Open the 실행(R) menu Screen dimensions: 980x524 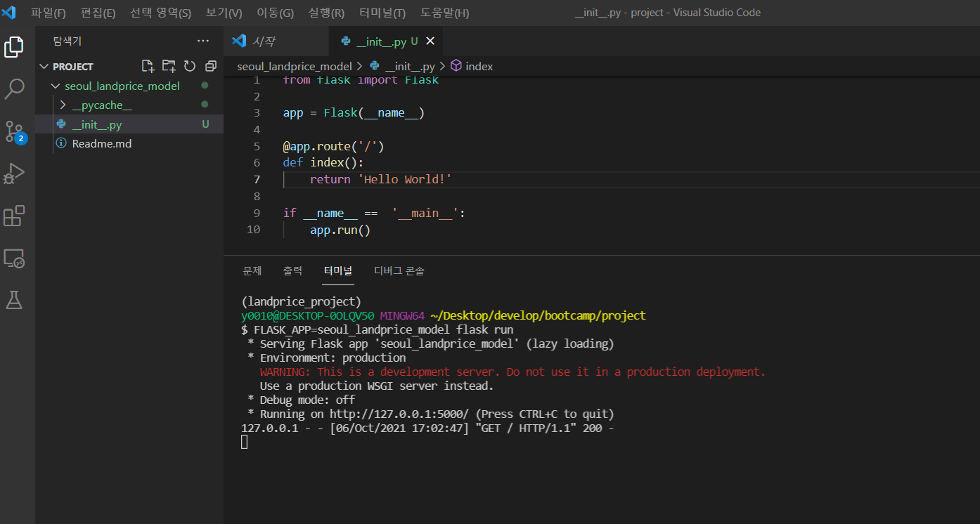pos(327,13)
